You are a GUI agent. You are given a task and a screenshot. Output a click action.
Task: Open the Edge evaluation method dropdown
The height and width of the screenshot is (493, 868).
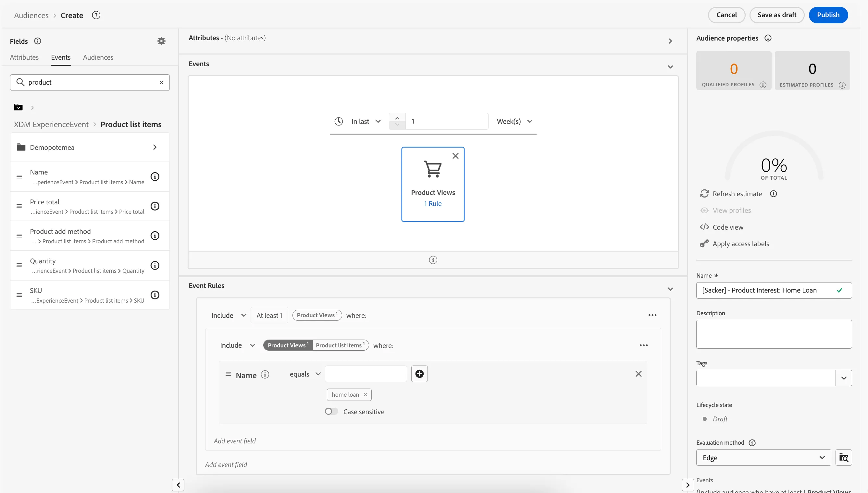pyautogui.click(x=763, y=458)
